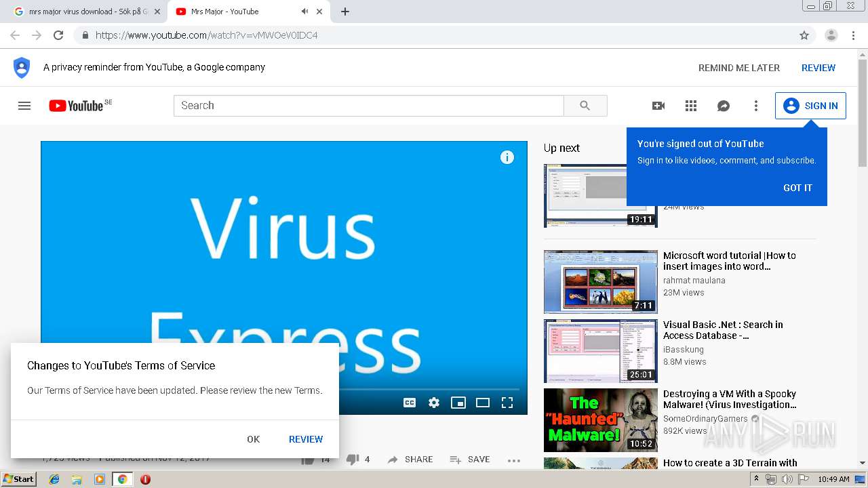Open more actions ellipsis below video
The image size is (868, 488).
[x=514, y=460]
